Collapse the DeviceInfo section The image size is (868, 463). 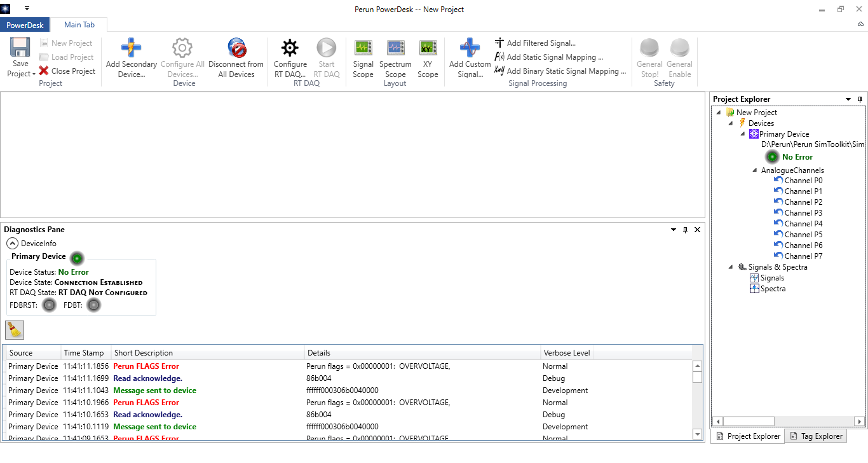12,244
